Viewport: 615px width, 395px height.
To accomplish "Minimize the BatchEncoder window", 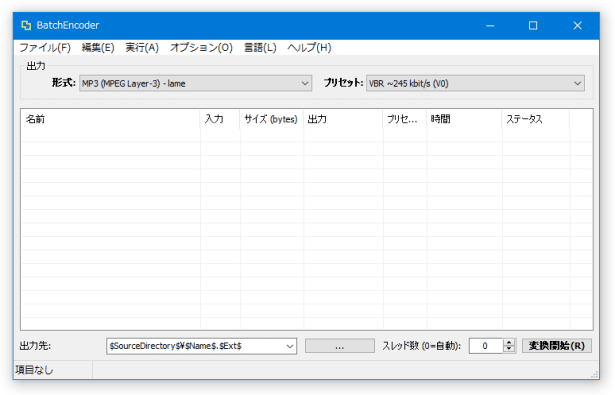I will click(490, 25).
